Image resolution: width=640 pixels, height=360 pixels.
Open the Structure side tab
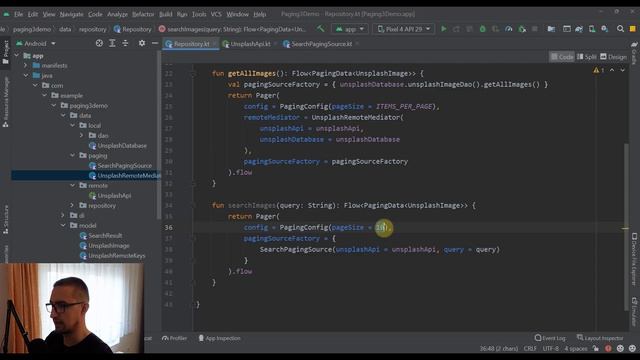point(5,220)
